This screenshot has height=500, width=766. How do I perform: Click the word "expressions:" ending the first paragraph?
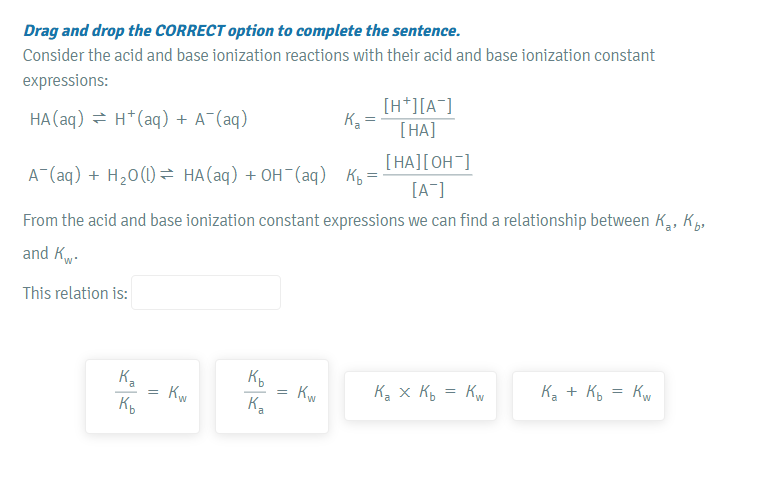pyautogui.click(x=66, y=79)
